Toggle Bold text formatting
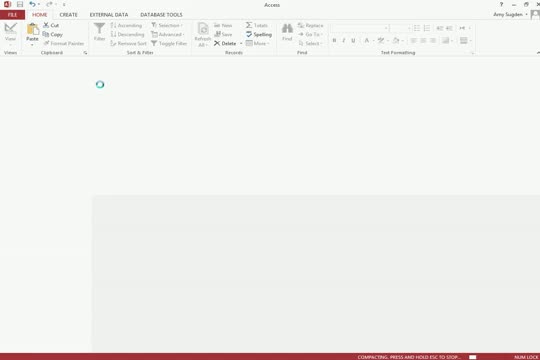This screenshot has height=360, width=540. [334, 40]
